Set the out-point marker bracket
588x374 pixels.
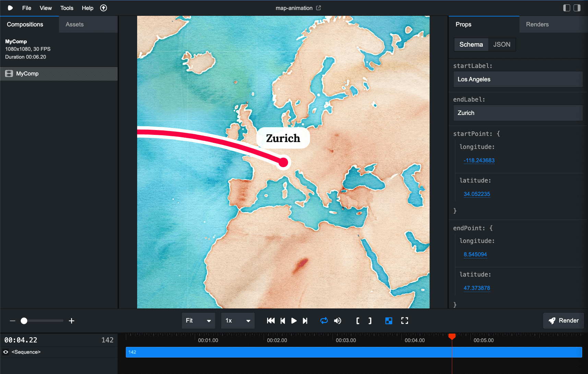[x=370, y=321]
